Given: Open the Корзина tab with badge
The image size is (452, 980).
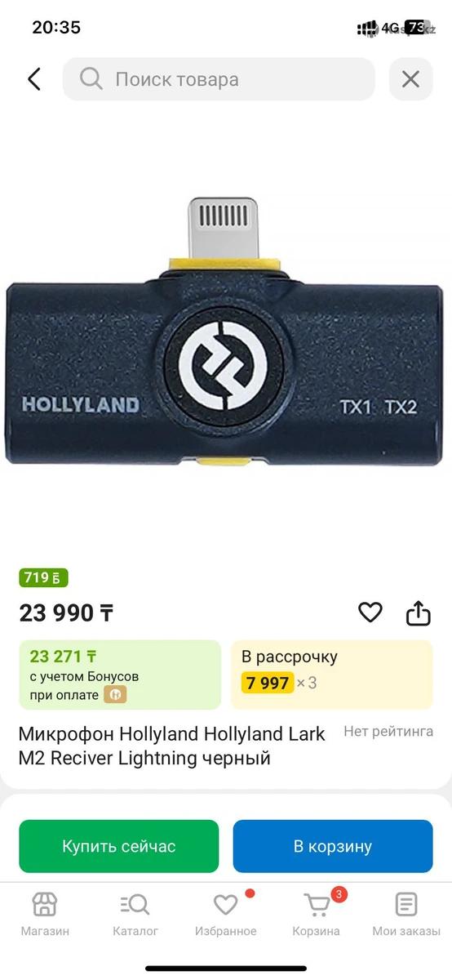Looking at the screenshot, I should pos(317,915).
